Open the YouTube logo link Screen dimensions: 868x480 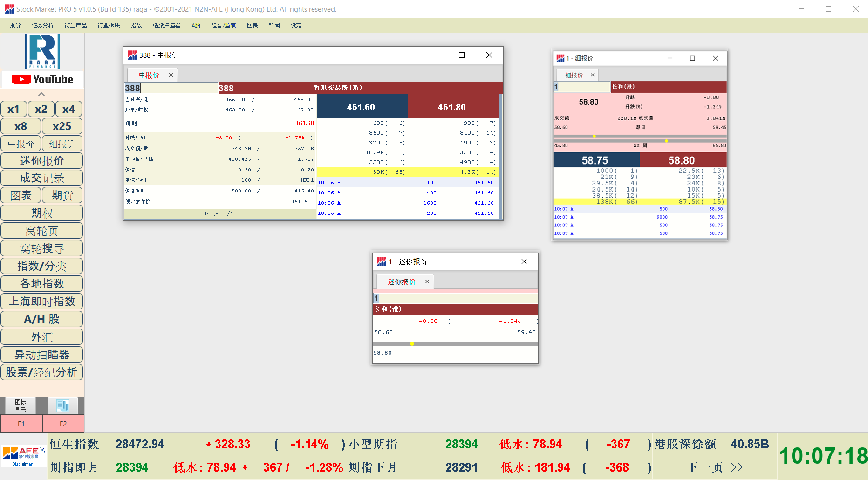click(42, 79)
